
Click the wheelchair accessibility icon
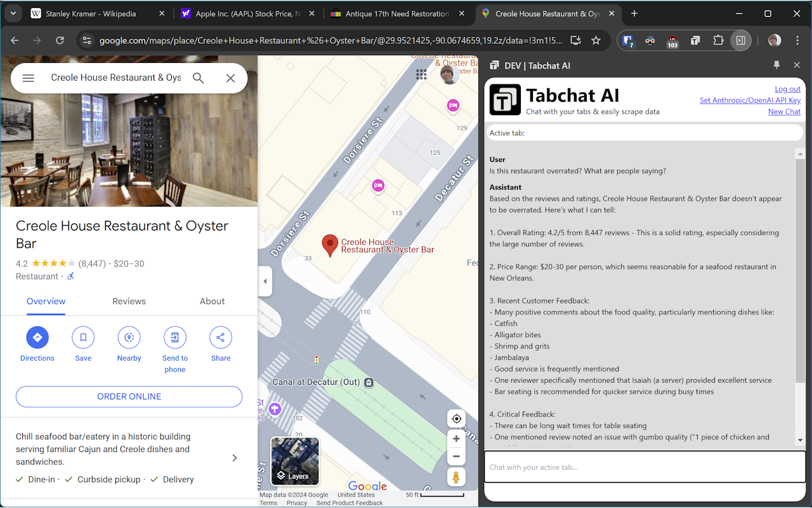71,276
